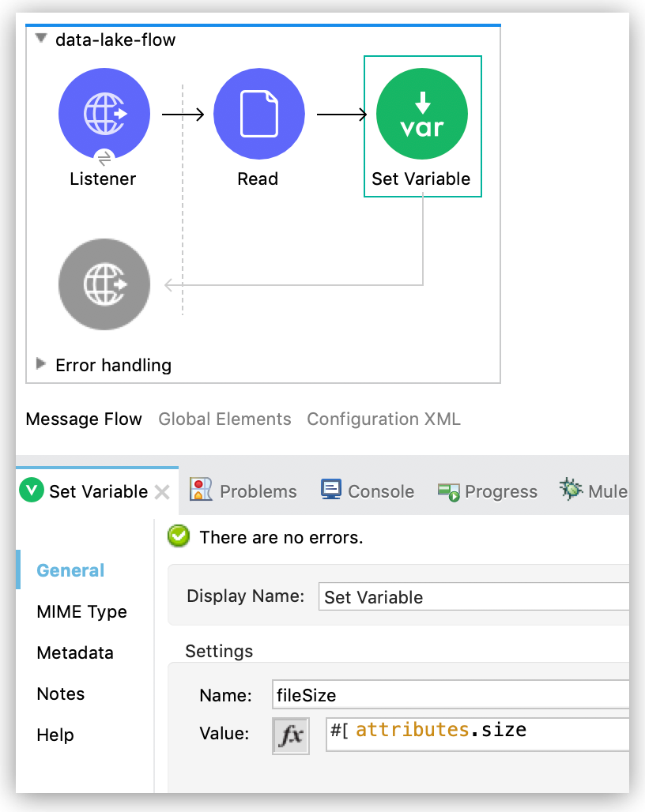The width and height of the screenshot is (645, 812).
Task: Click the Progress view icon
Action: [449, 491]
